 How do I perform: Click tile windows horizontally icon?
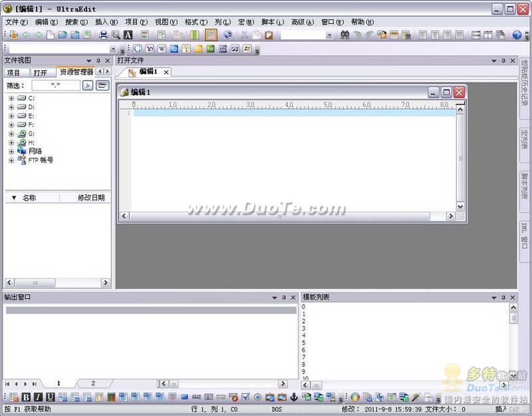point(476,35)
